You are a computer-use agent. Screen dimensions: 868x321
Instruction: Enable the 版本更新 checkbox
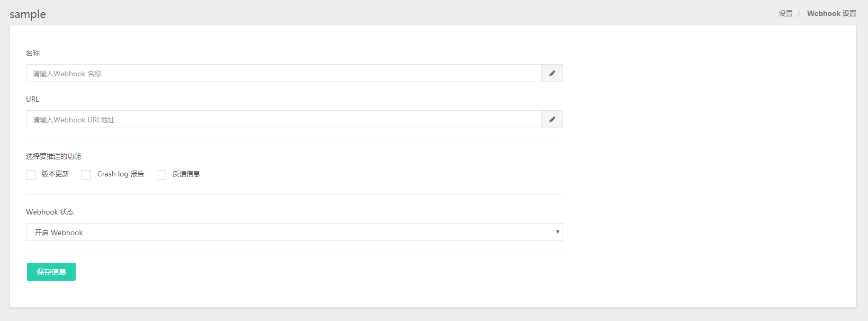(x=31, y=175)
